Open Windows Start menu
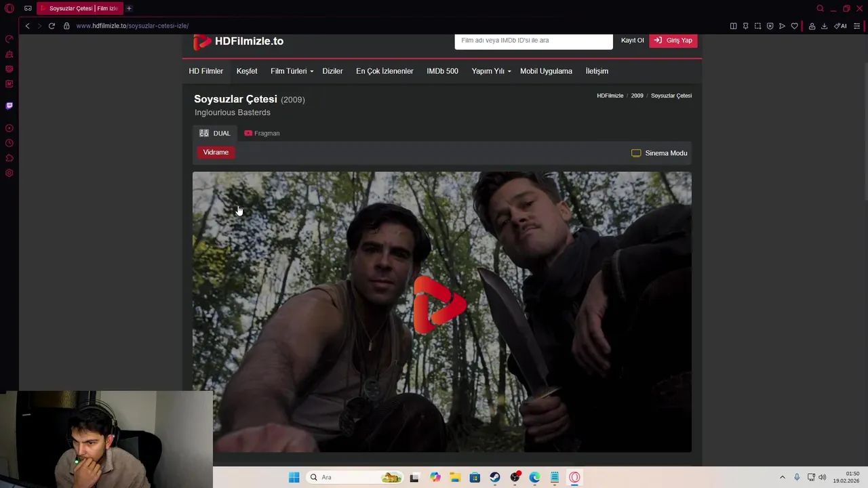The height and width of the screenshot is (488, 868). (294, 477)
